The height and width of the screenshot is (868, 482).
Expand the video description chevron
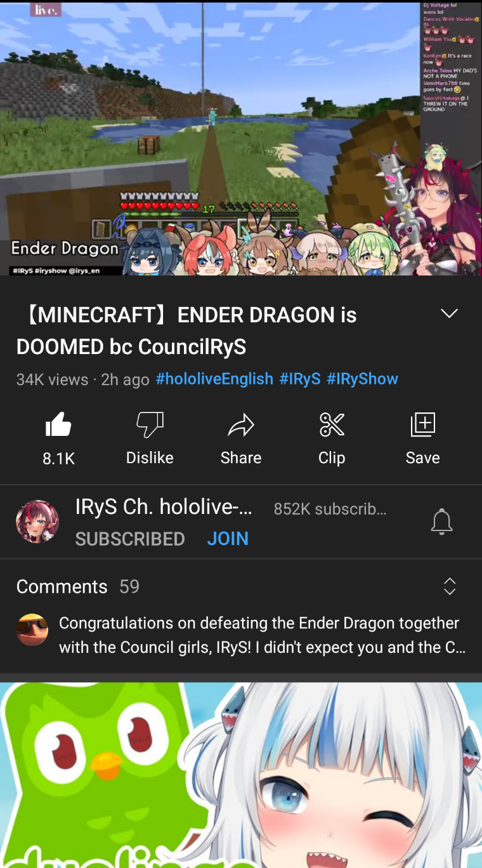pyautogui.click(x=449, y=314)
